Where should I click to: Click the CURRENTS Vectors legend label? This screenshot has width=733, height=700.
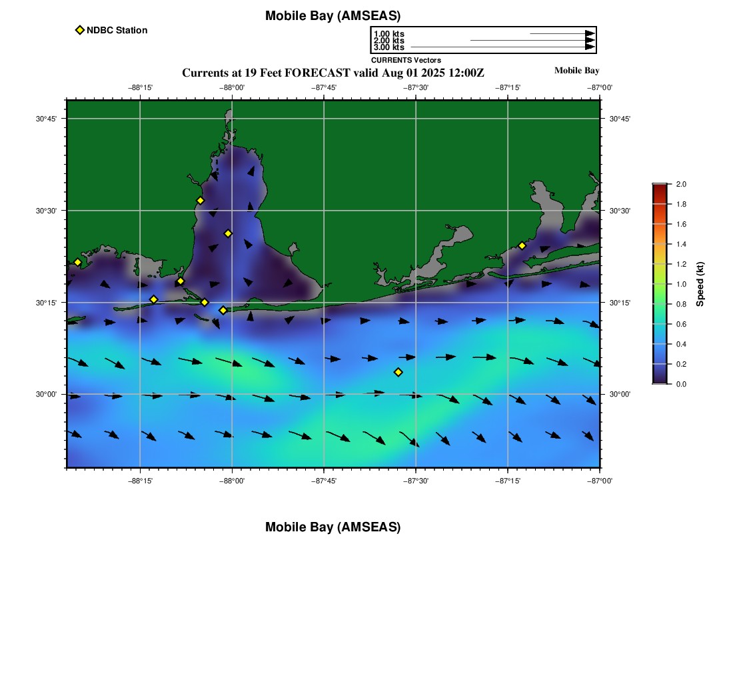[406, 60]
